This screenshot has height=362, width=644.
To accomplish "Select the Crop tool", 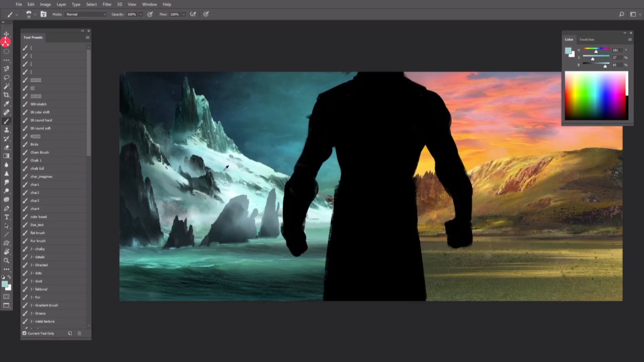I will pos(6,95).
